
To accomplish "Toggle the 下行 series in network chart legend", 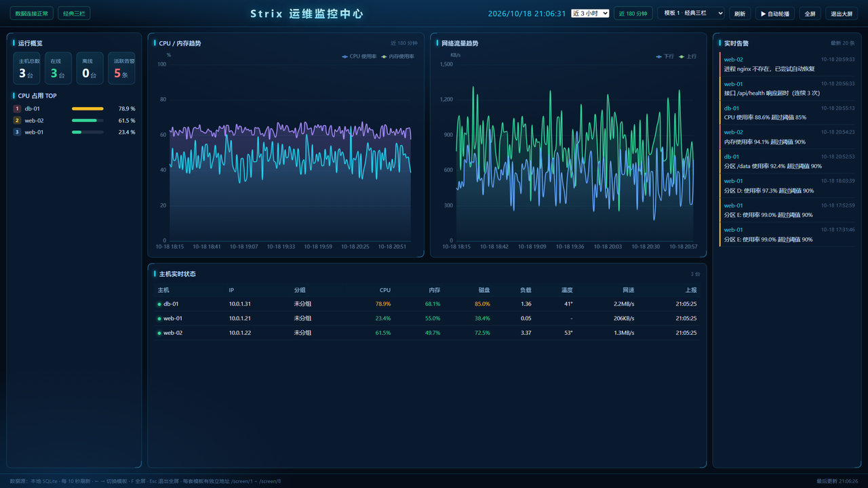I will click(x=665, y=56).
